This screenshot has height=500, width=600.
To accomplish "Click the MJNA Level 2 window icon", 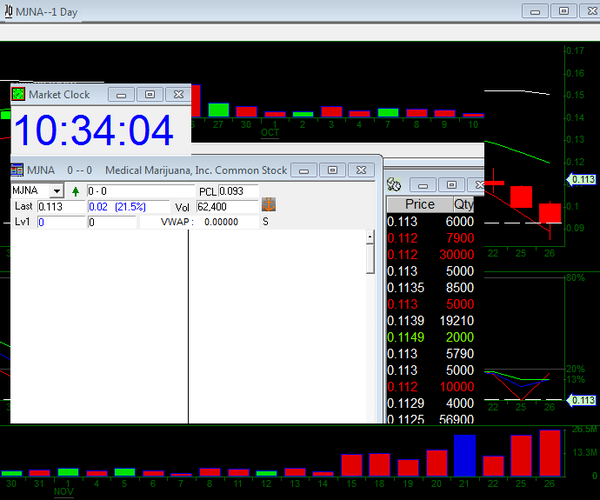I will [x=17, y=170].
